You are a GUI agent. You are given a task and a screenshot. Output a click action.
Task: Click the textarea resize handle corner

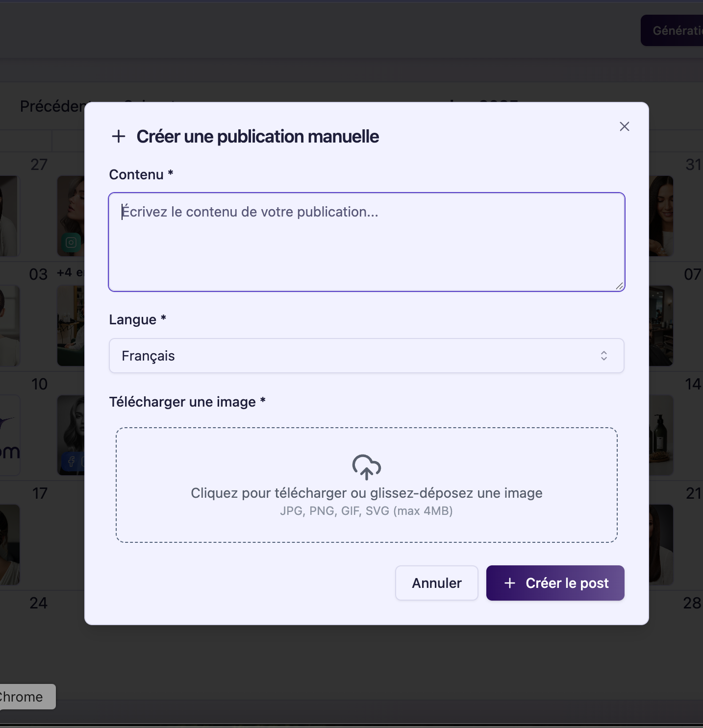(619, 286)
